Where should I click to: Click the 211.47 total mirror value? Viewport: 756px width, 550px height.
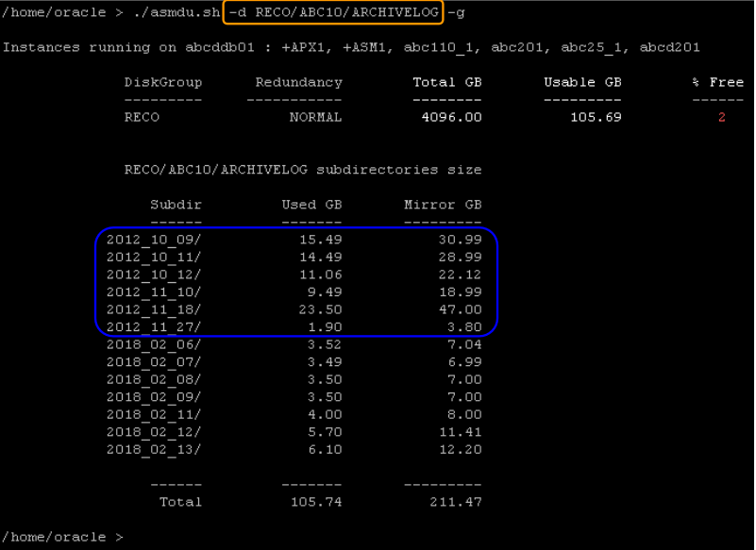456,502
